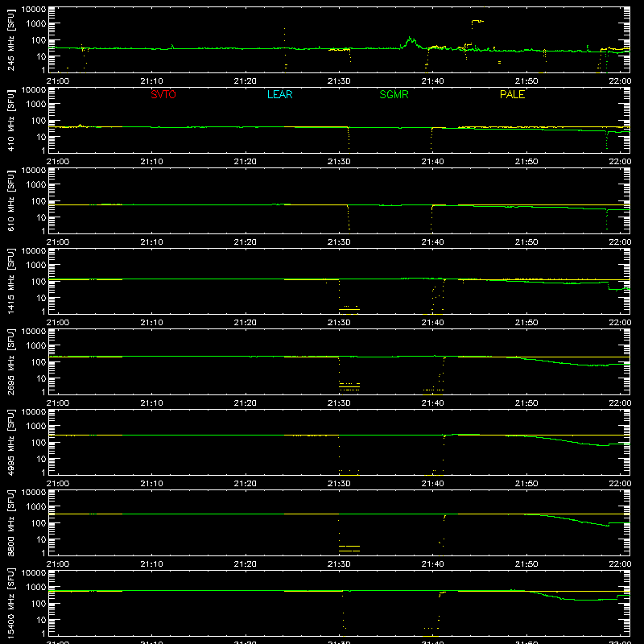Click the 1000 y-axis value of 15400 MHz plot
This screenshot has width=644, height=644.
click(x=36, y=587)
